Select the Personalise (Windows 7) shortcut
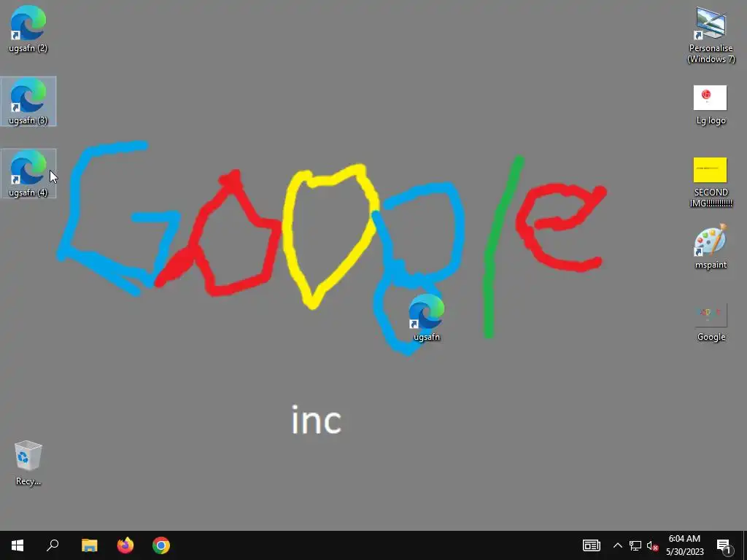747x560 pixels. click(711, 34)
